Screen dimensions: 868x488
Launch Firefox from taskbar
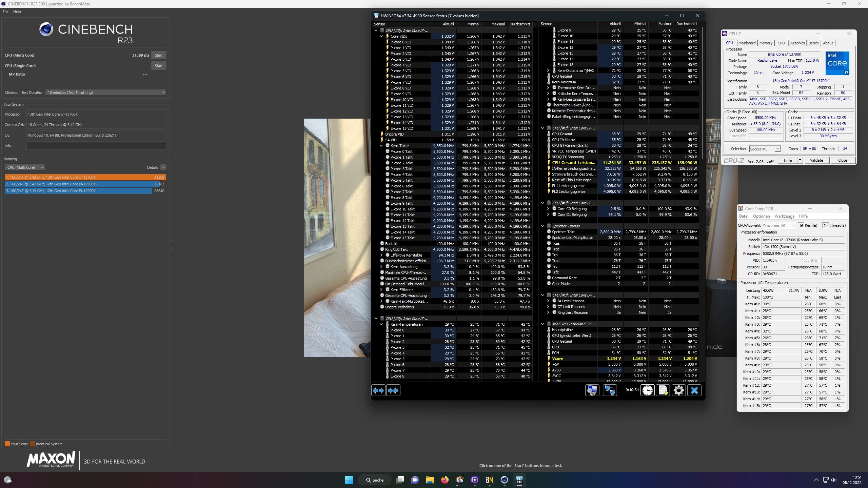445,480
